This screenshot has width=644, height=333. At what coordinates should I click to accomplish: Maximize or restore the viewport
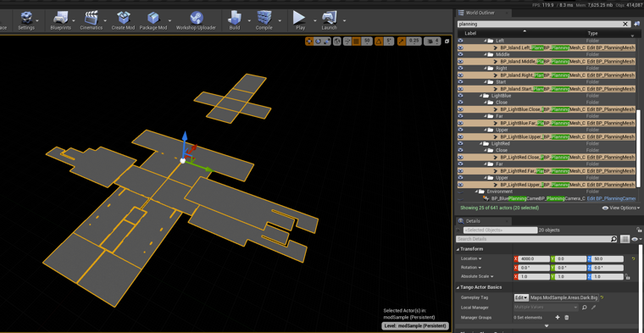(447, 41)
